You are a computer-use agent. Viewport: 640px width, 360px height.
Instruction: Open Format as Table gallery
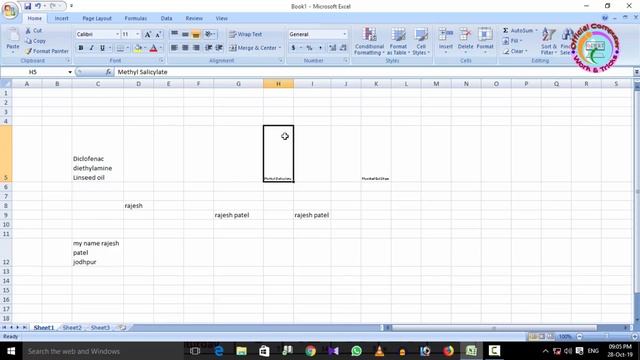click(398, 41)
